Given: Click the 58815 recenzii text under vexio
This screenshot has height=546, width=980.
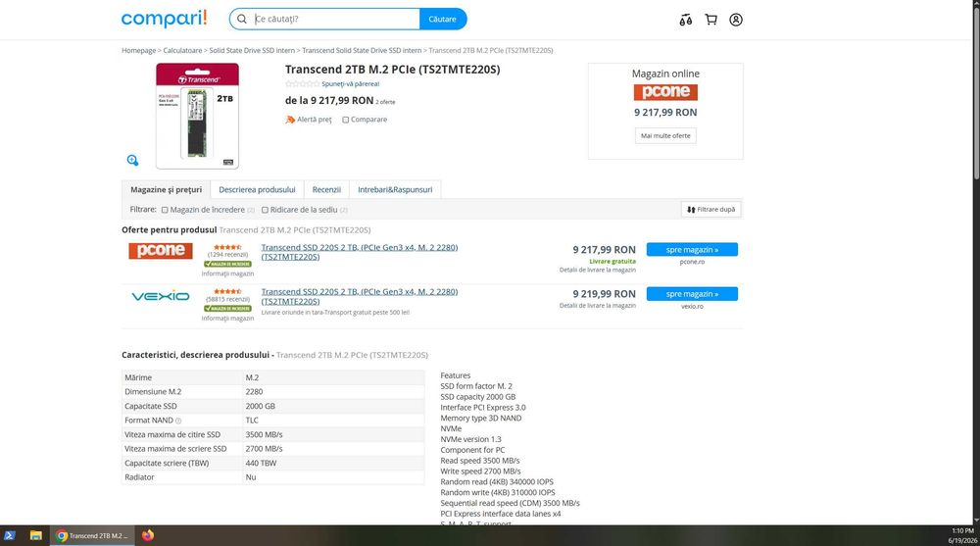Looking at the screenshot, I should [x=227, y=300].
